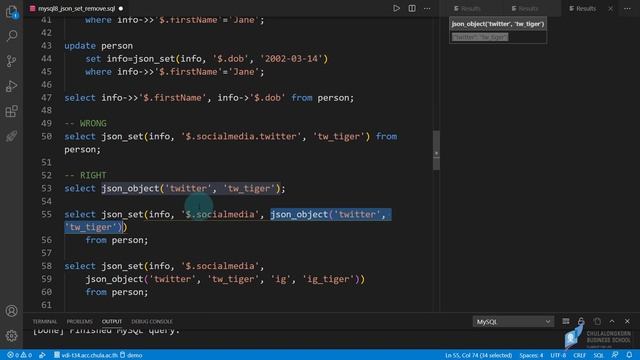Maximize the bottom panel with chevron
The height and width of the screenshot is (360, 640).
(x=612, y=322)
